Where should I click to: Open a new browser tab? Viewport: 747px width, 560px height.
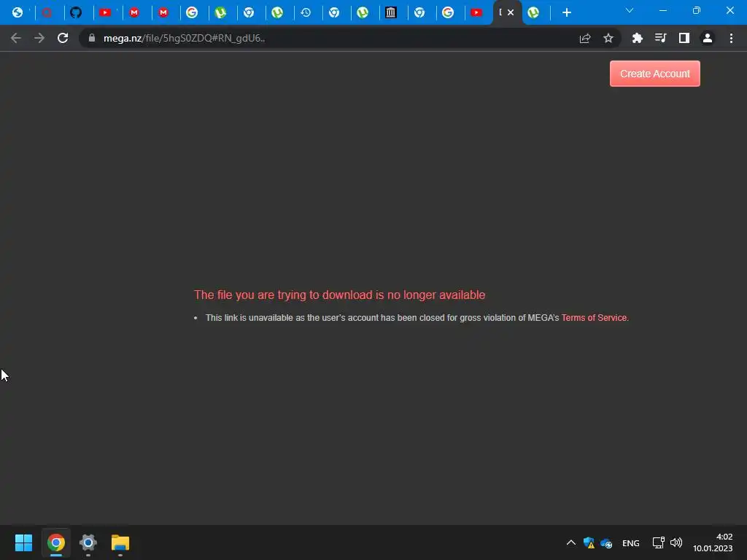[x=566, y=12]
